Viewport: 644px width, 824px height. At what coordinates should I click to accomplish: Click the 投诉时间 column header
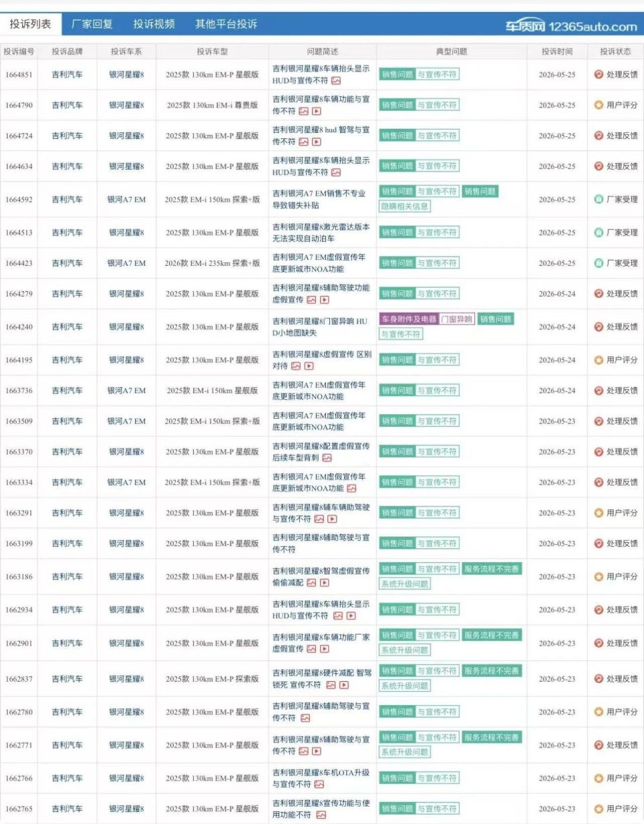pyautogui.click(x=557, y=51)
